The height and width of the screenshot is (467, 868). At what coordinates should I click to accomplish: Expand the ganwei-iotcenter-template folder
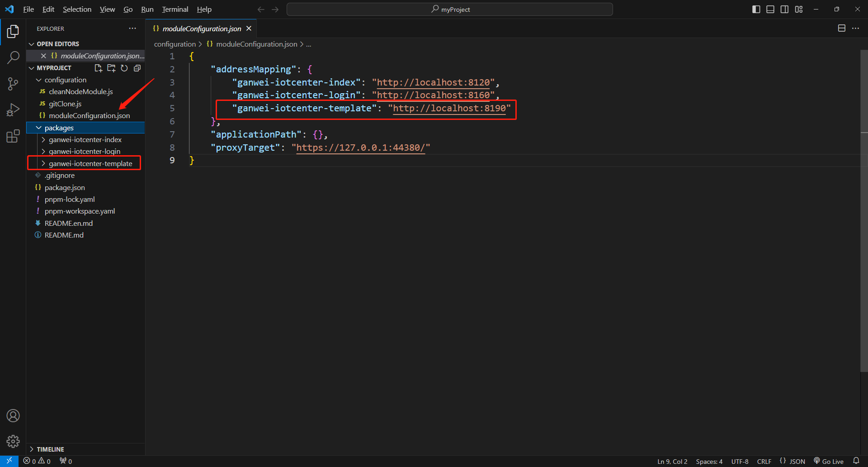[x=90, y=163]
